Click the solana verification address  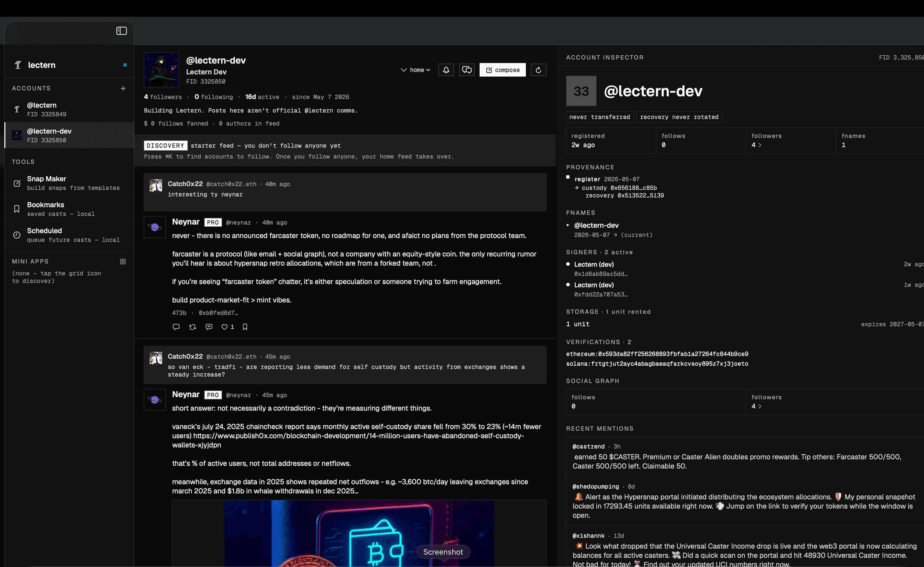click(657, 364)
